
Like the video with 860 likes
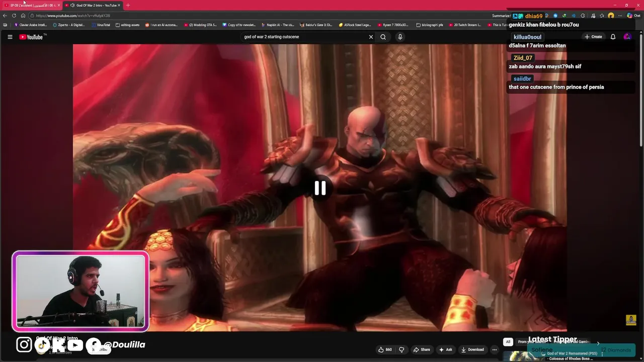[385, 349]
